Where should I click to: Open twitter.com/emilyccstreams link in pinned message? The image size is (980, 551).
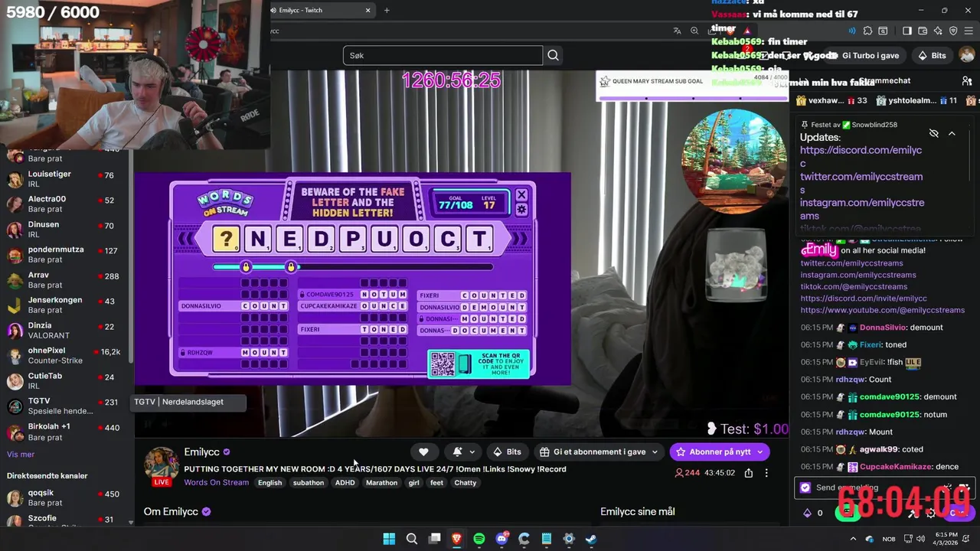(x=861, y=183)
